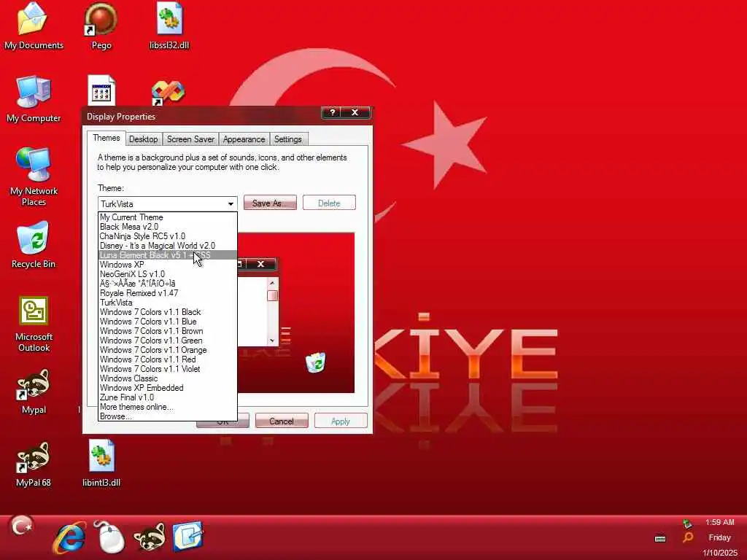Switch to the Appearance tab
This screenshot has height=560, width=747.
pyautogui.click(x=244, y=139)
